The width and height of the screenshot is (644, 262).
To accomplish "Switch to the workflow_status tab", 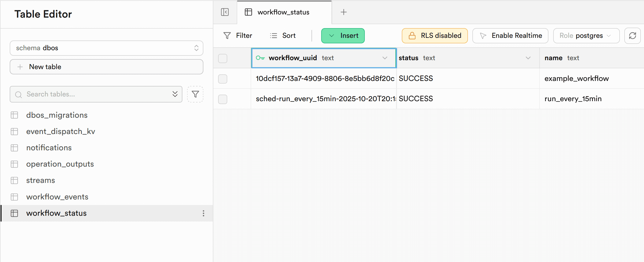I will (x=283, y=12).
